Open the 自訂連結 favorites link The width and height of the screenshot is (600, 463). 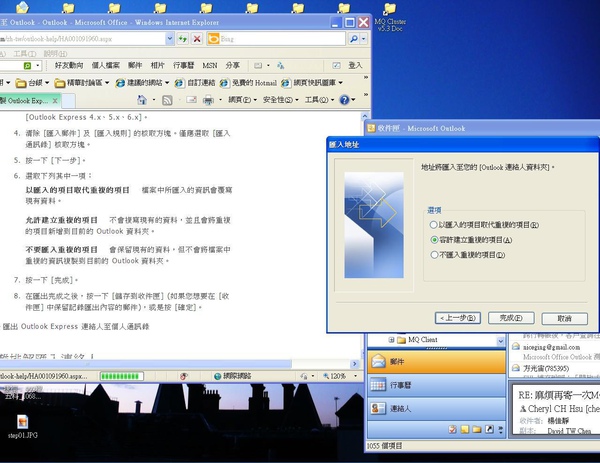(x=195, y=83)
